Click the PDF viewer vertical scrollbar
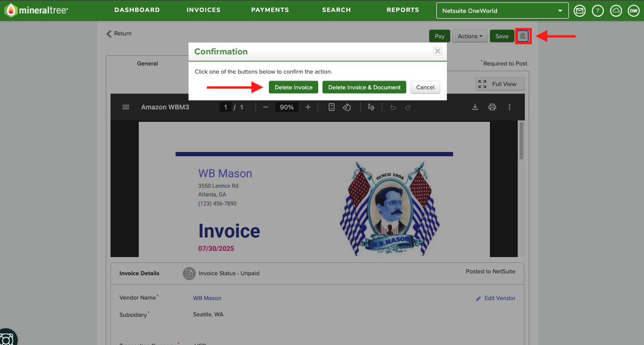 pyautogui.click(x=521, y=140)
